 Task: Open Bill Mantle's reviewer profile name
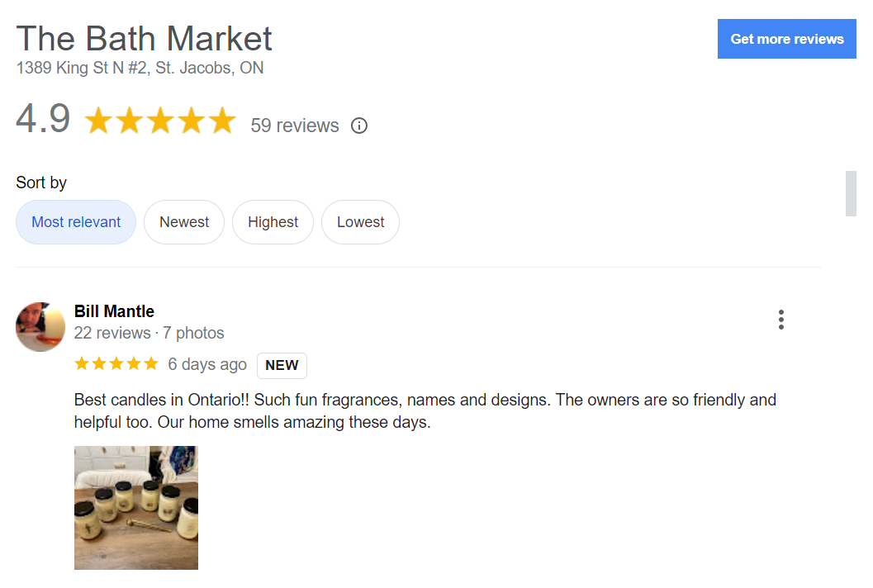pos(114,311)
